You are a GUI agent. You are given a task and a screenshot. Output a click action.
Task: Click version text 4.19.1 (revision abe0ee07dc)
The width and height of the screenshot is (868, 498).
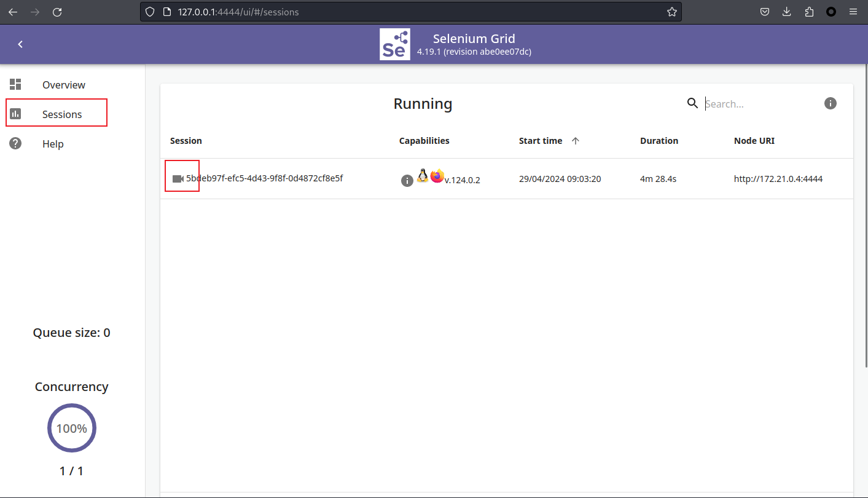click(x=474, y=52)
